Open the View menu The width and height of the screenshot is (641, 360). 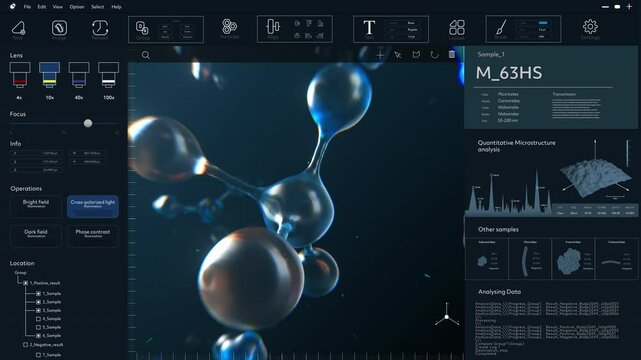pos(58,7)
